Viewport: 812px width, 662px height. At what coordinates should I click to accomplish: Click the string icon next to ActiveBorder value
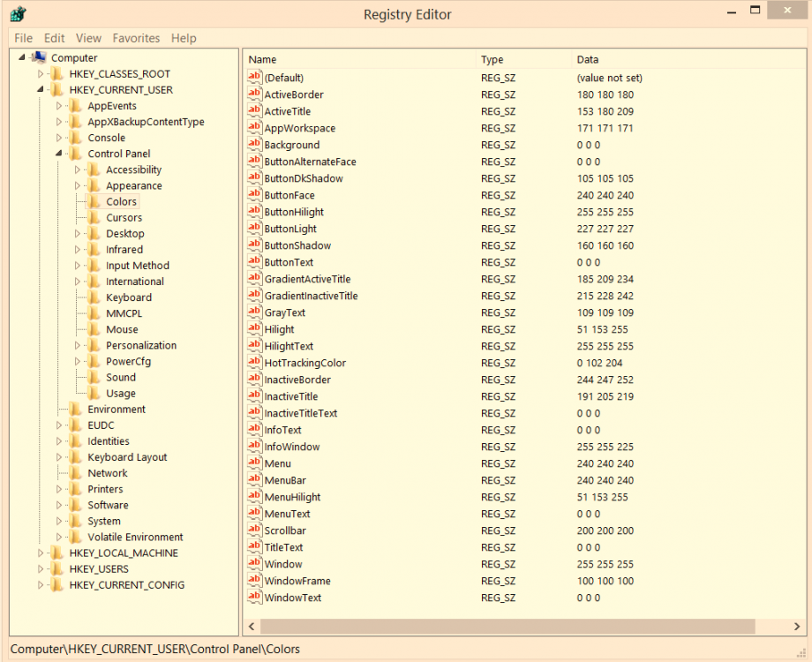tap(254, 94)
